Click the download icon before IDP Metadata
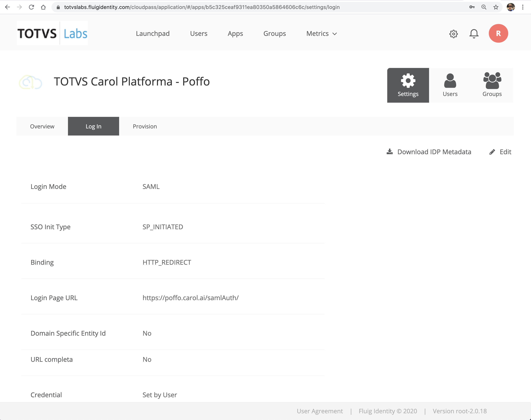Viewport: 531px width, 420px height. (x=390, y=151)
